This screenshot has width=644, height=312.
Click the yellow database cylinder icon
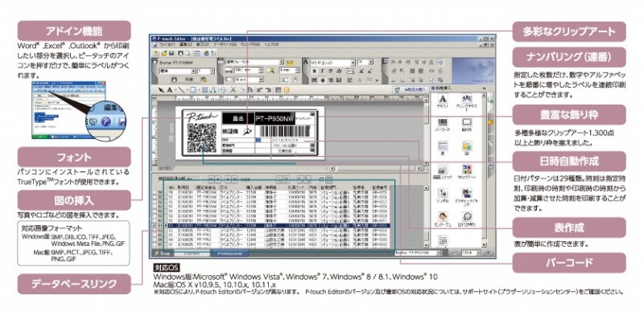[287, 89]
